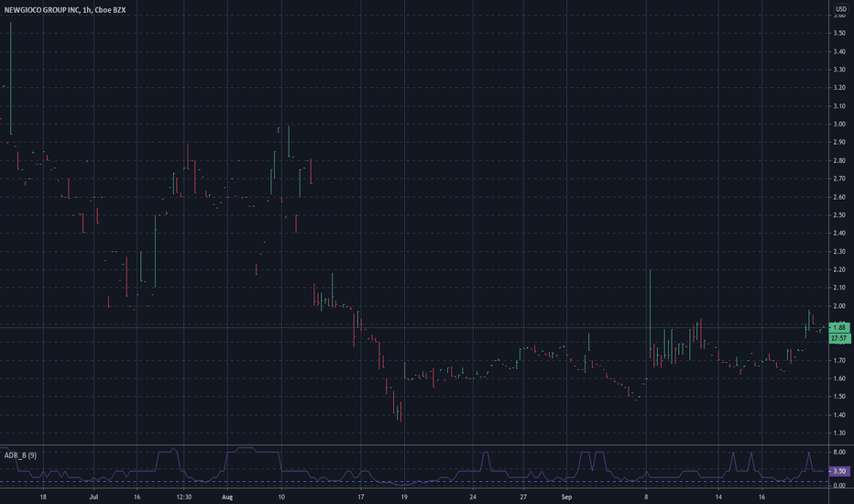Image resolution: width=854 pixels, height=504 pixels.
Task: Click the 3.50 label on the price axis
Action: 839,33
